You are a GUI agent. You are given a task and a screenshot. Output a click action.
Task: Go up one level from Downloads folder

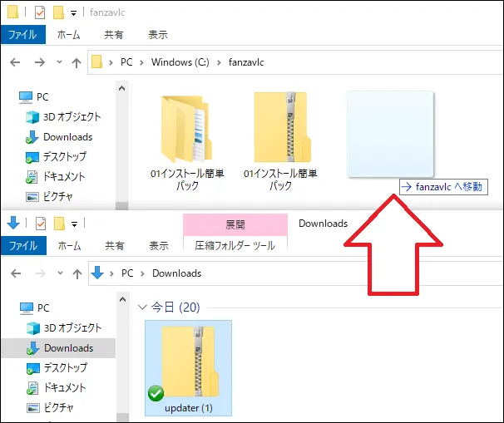pos(77,273)
